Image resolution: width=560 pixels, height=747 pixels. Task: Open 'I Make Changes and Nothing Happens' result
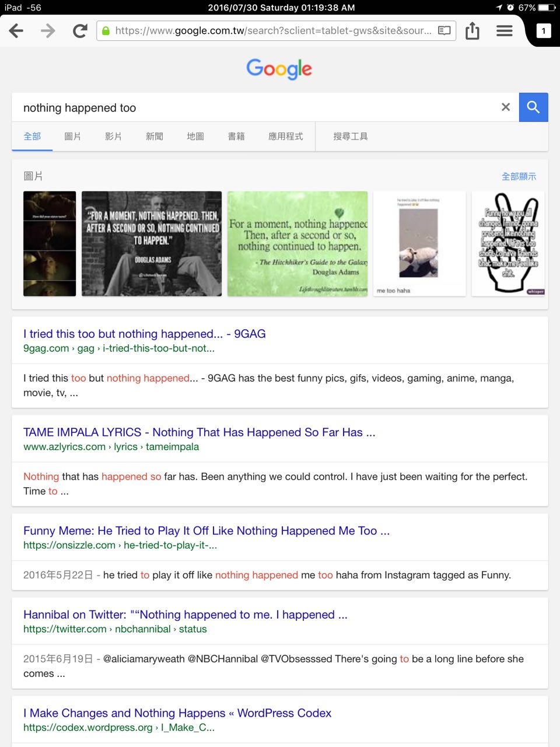177,713
